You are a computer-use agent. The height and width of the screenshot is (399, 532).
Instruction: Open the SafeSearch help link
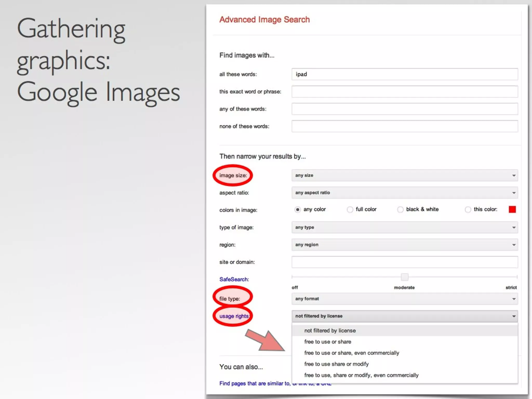234,279
